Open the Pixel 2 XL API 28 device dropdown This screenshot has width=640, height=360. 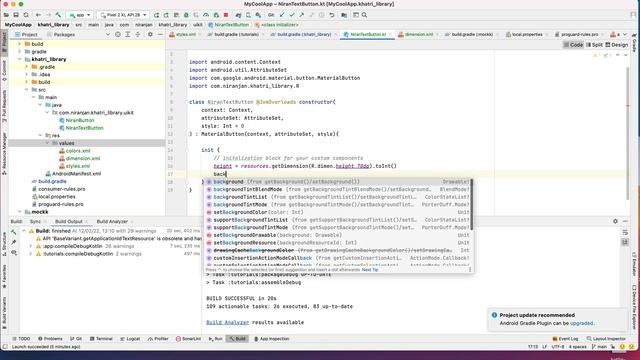click(123, 15)
